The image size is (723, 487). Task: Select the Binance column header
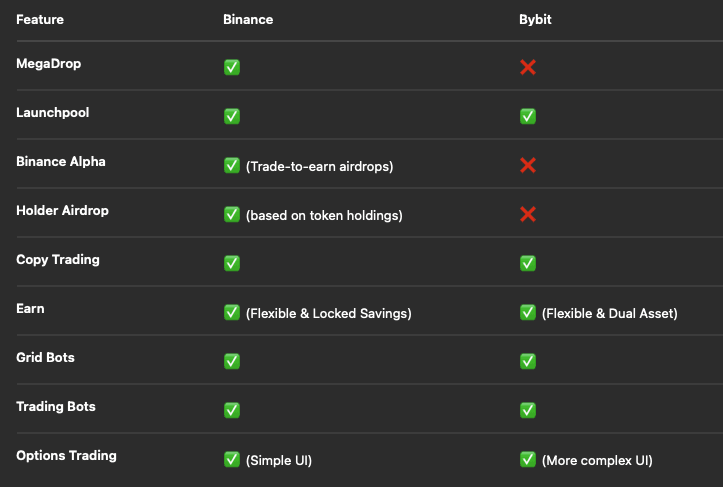click(x=248, y=19)
